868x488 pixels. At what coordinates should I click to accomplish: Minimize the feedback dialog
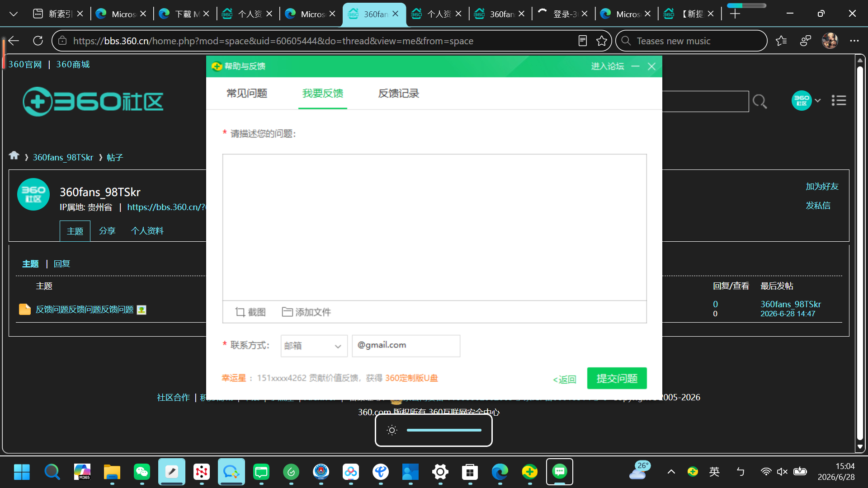tap(635, 66)
